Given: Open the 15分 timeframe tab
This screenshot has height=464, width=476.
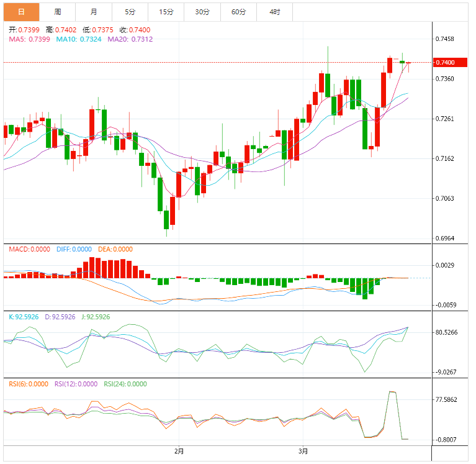Looking at the screenshot, I should (166, 12).
